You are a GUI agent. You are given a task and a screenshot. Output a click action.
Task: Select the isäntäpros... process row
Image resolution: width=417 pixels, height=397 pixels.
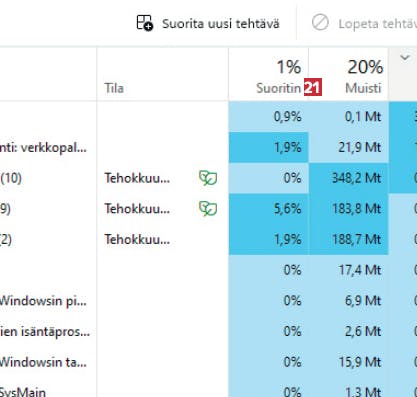pyautogui.click(x=208, y=331)
